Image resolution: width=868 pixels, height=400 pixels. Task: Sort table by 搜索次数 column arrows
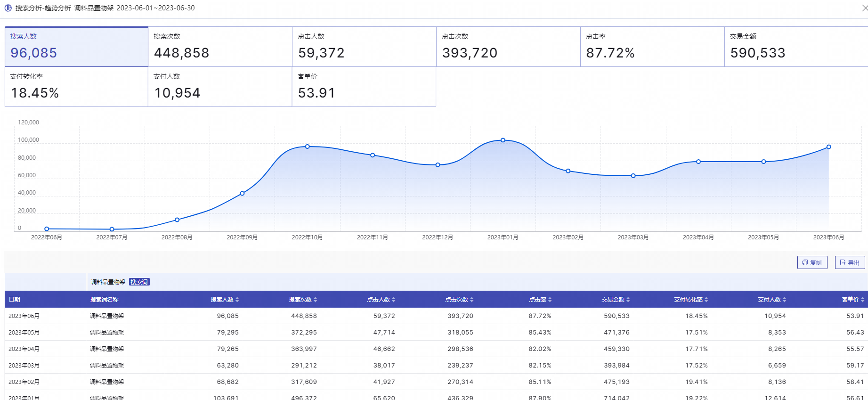click(x=316, y=300)
